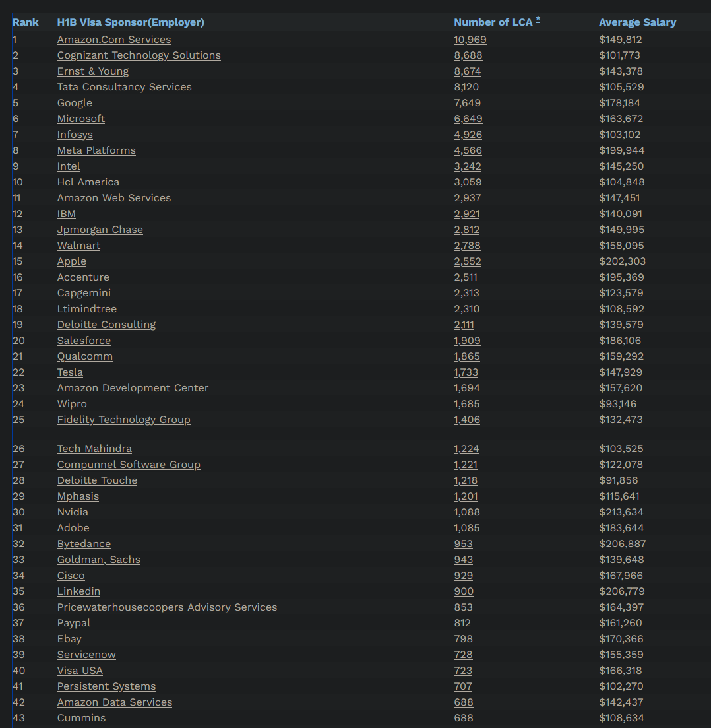
Task: Select the $213,634 average salary for Nvidia
Action: pos(621,512)
